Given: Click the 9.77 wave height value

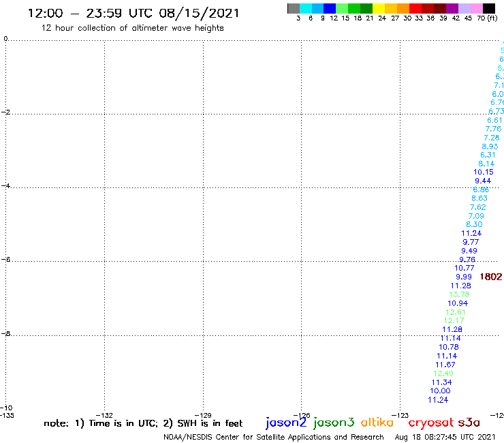Looking at the screenshot, I should coord(471,242).
